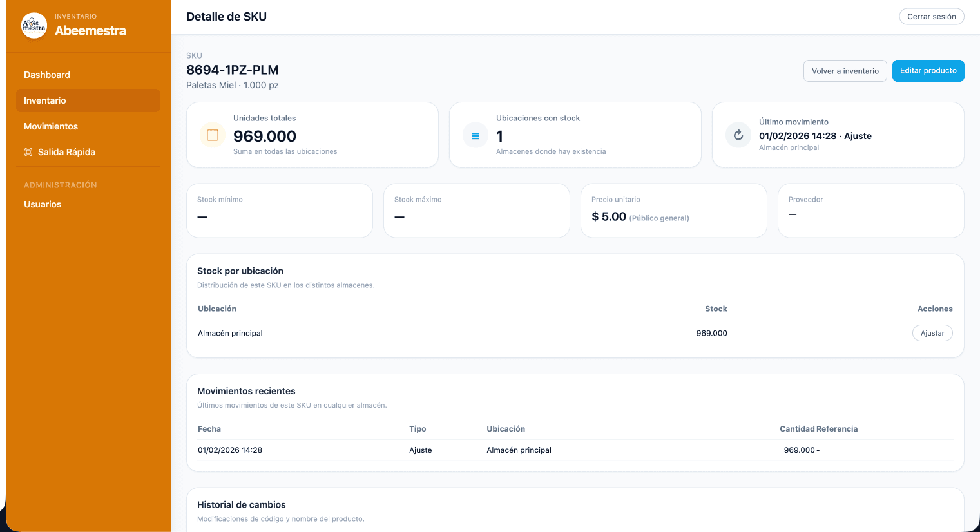
Task: Select Inventario in the sidebar
Action: (x=45, y=100)
